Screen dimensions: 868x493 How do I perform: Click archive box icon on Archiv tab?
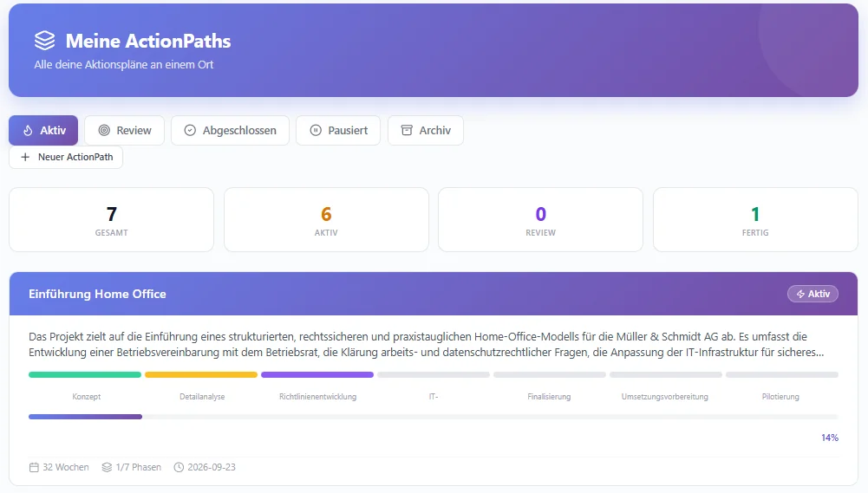[407, 131]
